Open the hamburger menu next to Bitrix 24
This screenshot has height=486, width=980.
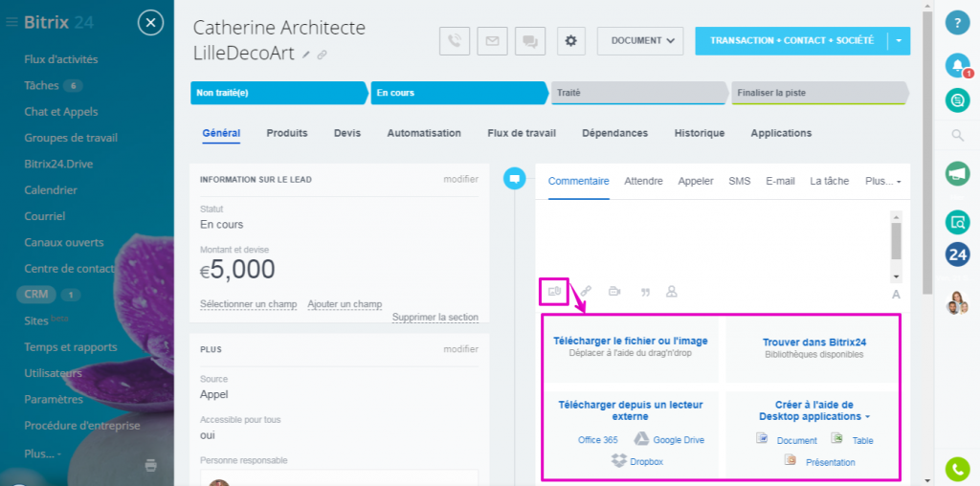point(11,23)
